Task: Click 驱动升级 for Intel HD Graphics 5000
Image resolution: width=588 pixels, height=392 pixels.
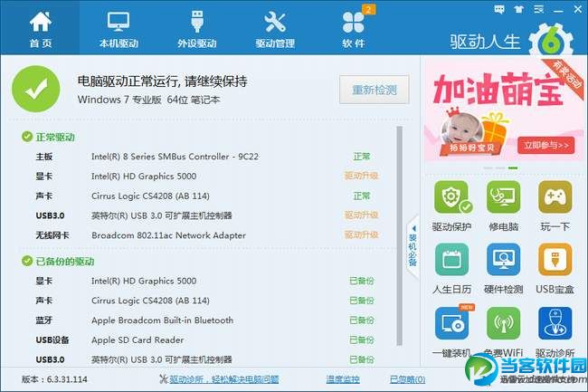Action: [362, 176]
